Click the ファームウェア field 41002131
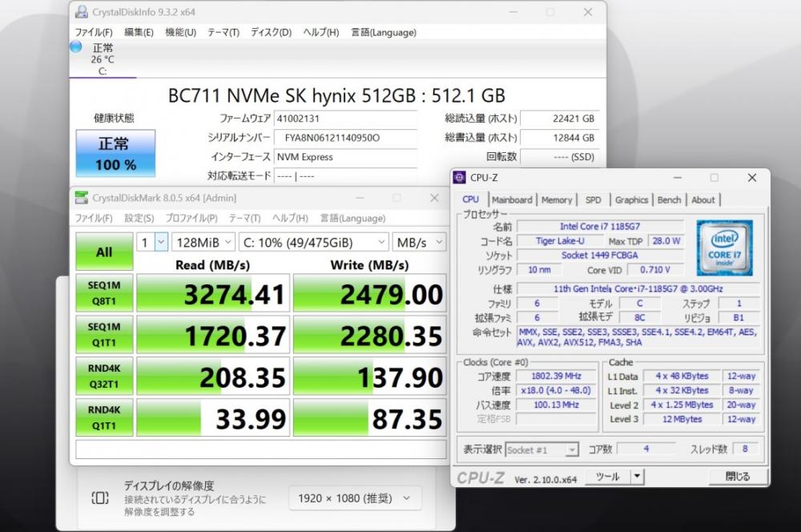 (x=345, y=119)
